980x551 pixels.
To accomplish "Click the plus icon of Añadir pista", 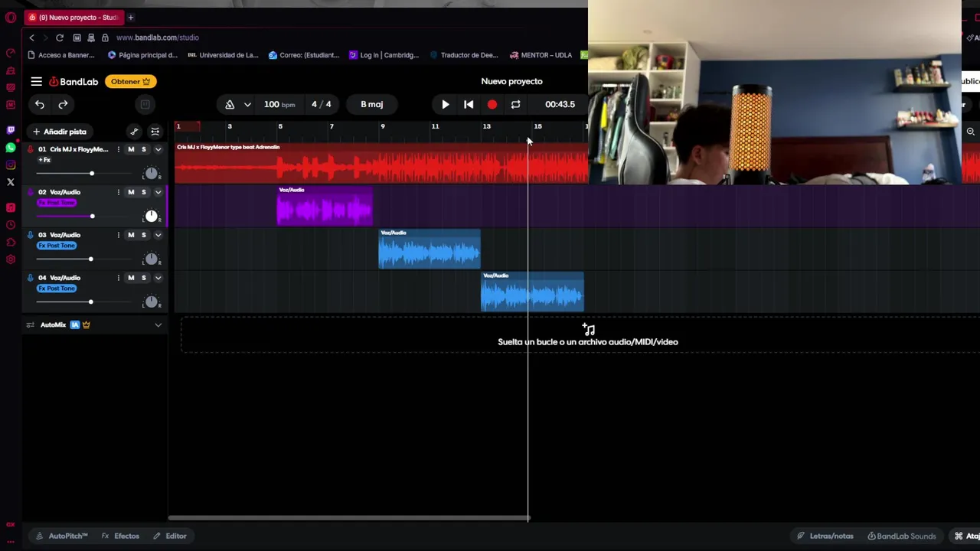I will click(36, 132).
